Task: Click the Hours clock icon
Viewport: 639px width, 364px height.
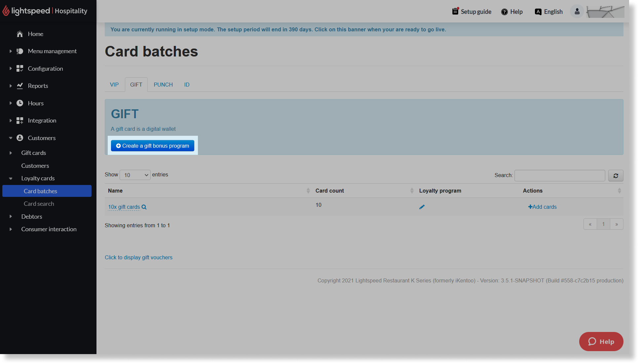Action: 20,103
